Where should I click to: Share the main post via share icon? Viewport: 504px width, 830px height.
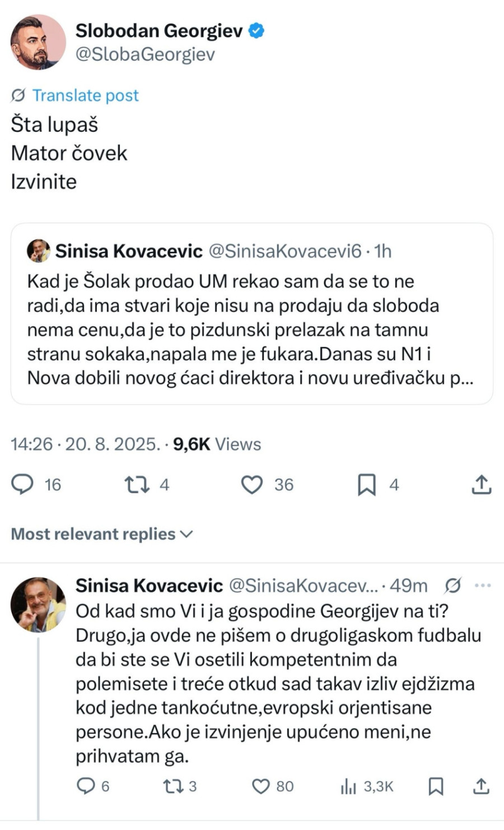click(x=481, y=484)
